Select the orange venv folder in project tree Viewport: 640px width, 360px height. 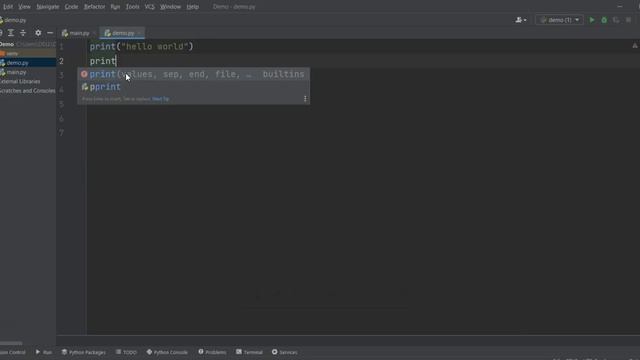click(x=11, y=53)
